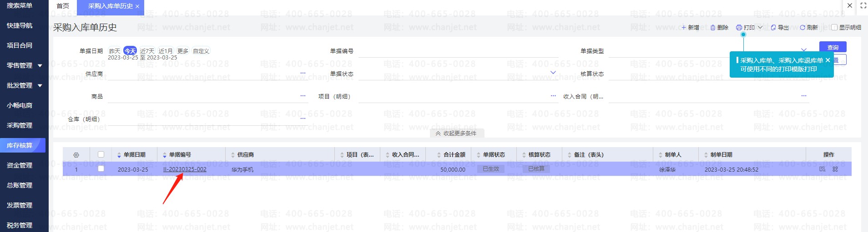The width and height of the screenshot is (868, 232).
Task: Click the 刷新 refresh icon
Action: [802, 28]
